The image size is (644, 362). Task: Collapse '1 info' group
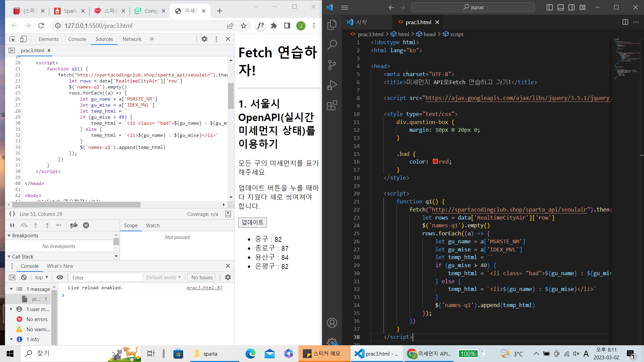tap(11, 339)
